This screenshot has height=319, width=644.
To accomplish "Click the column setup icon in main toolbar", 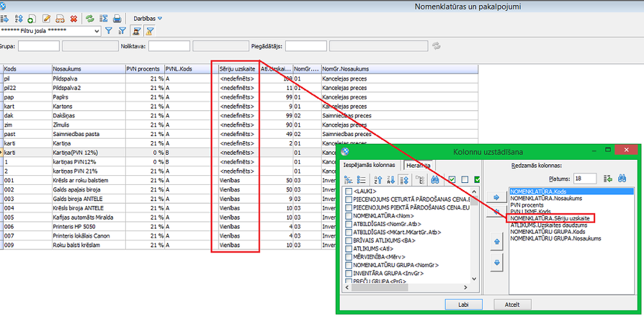I will pos(5,19).
